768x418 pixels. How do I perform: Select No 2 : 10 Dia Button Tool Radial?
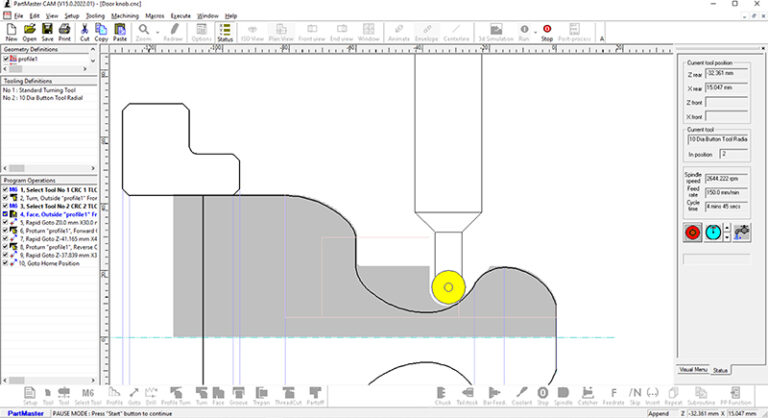[43, 98]
